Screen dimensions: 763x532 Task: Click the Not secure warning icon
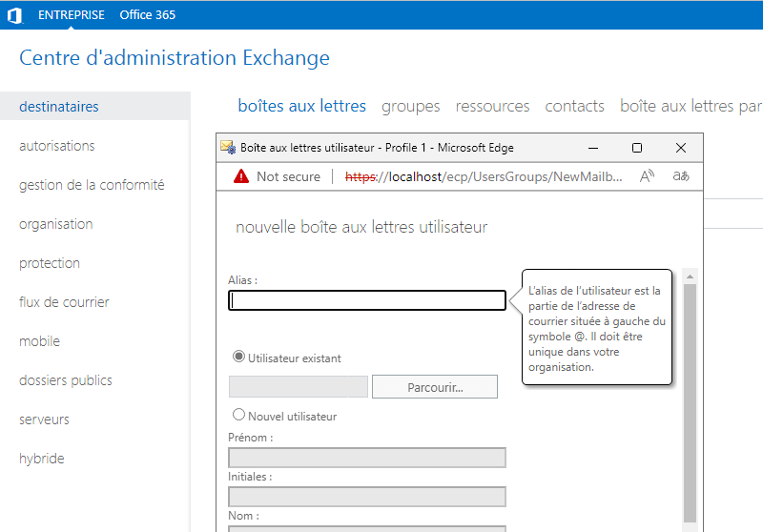point(240,176)
